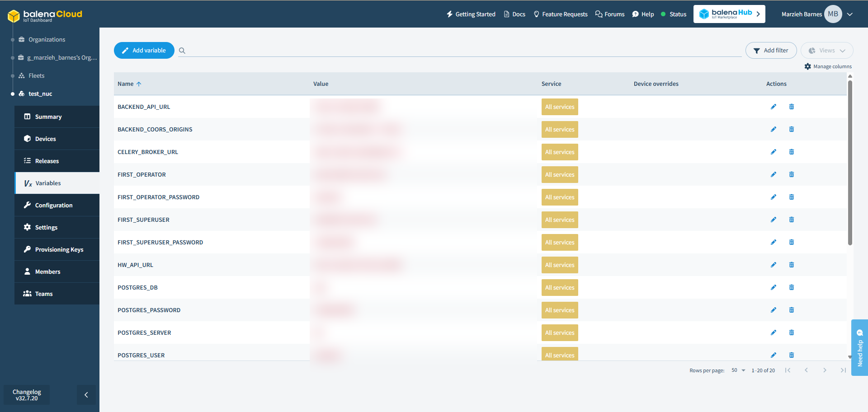Delete the FIRST_SUPERUSER variable
868x412 pixels.
(792, 220)
